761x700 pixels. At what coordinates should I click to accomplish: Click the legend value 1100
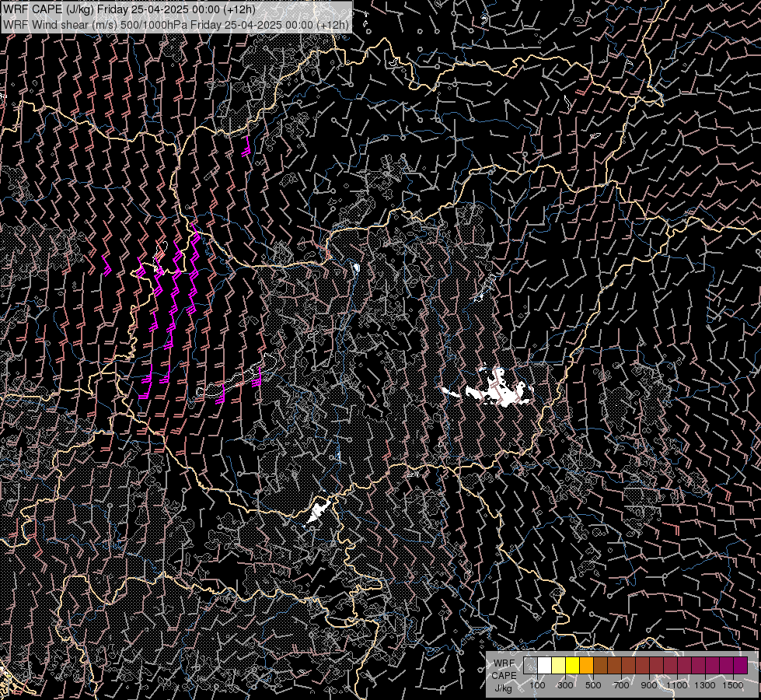pos(677,685)
